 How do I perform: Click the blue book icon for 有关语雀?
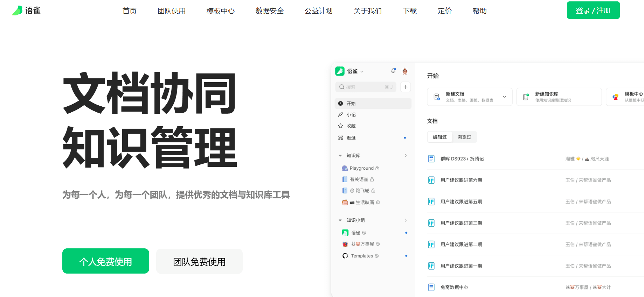tap(345, 179)
